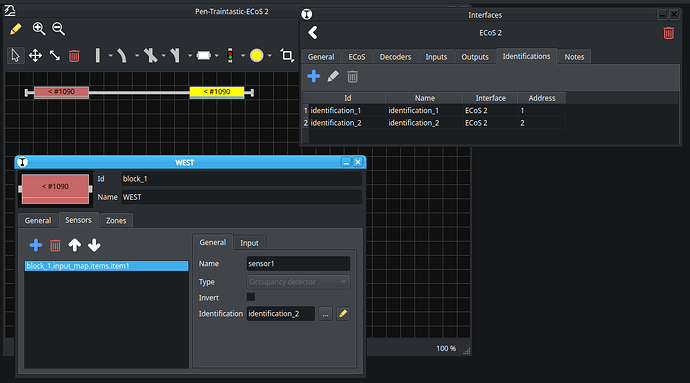690x383 pixels.
Task: Browse identifications with the ... button
Action: click(x=325, y=314)
